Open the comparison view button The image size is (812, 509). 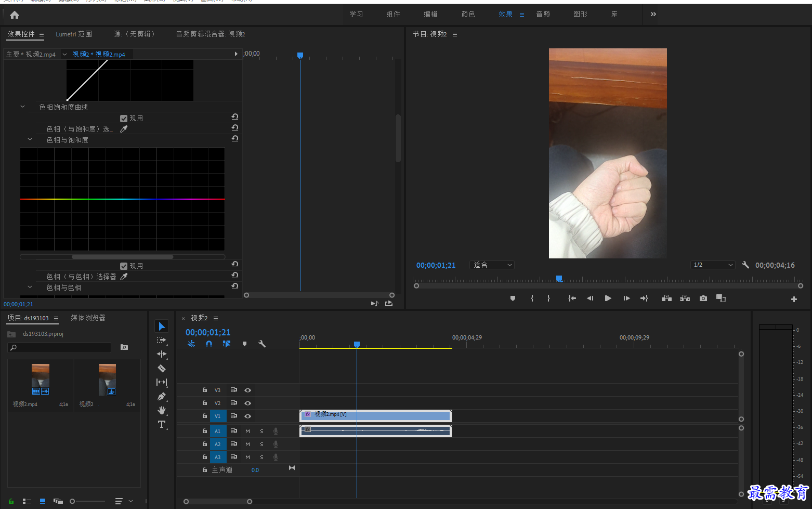pyautogui.click(x=721, y=298)
